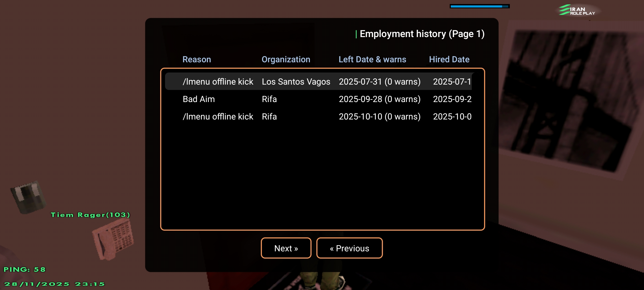Click the PING: 58 indicator
Screen dimensions: 644x290
pos(24,269)
